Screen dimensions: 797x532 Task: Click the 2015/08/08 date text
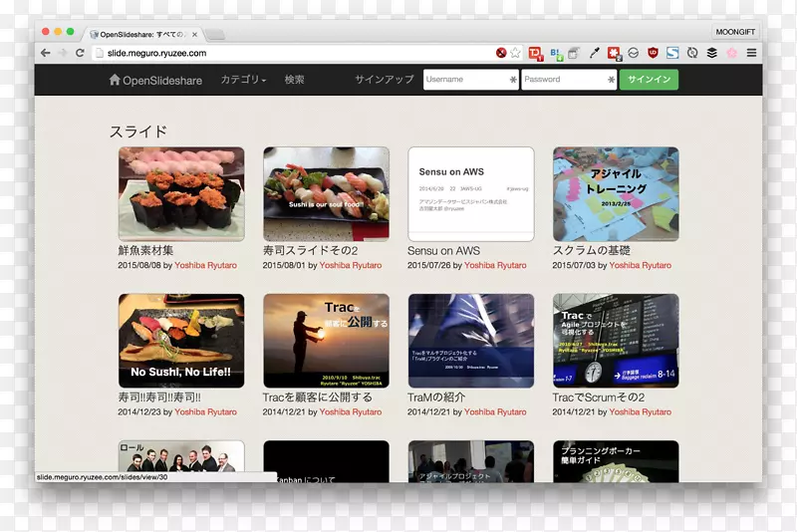tap(139, 265)
